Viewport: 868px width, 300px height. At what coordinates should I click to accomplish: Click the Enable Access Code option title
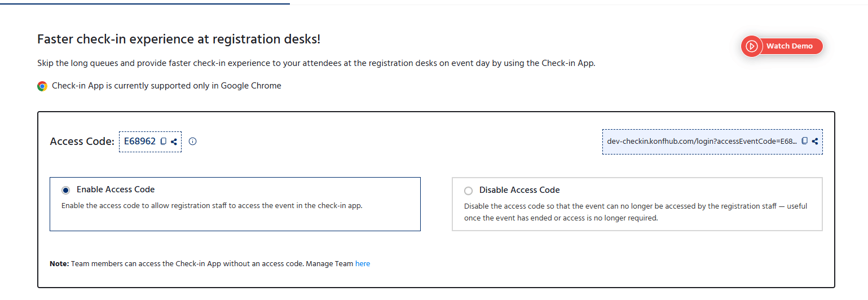(116, 189)
